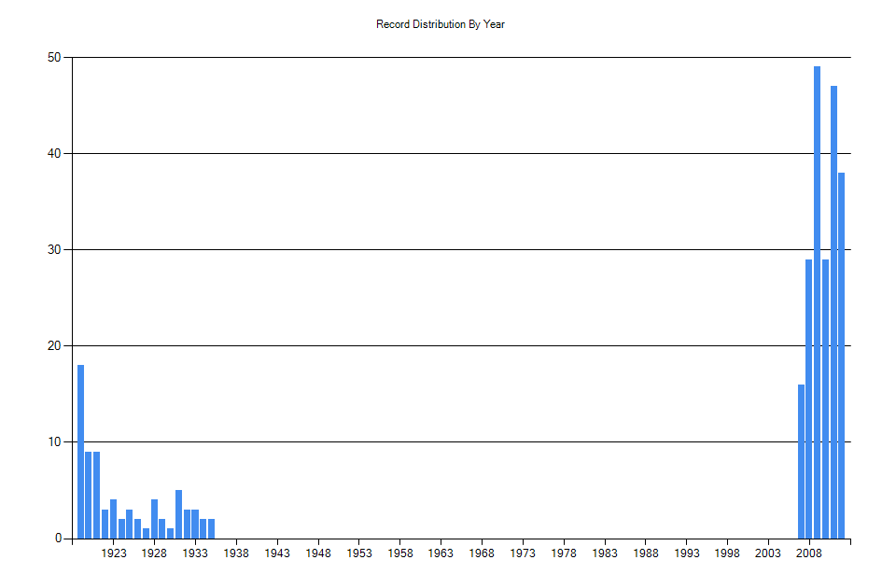
Task: Click the chart title Record Distribution By Year
Action: (x=441, y=24)
